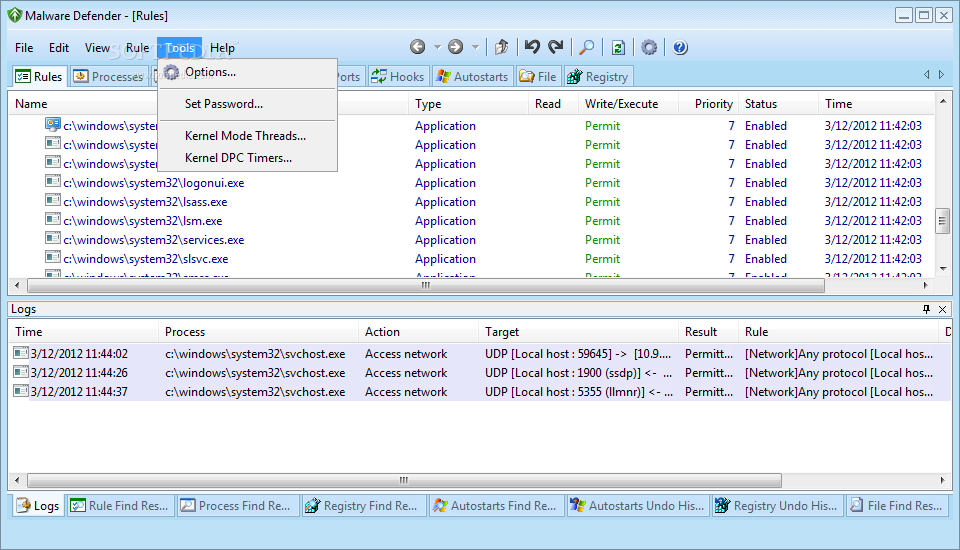Open the Autostarts Undo History tab
960x550 pixels.
click(x=638, y=506)
